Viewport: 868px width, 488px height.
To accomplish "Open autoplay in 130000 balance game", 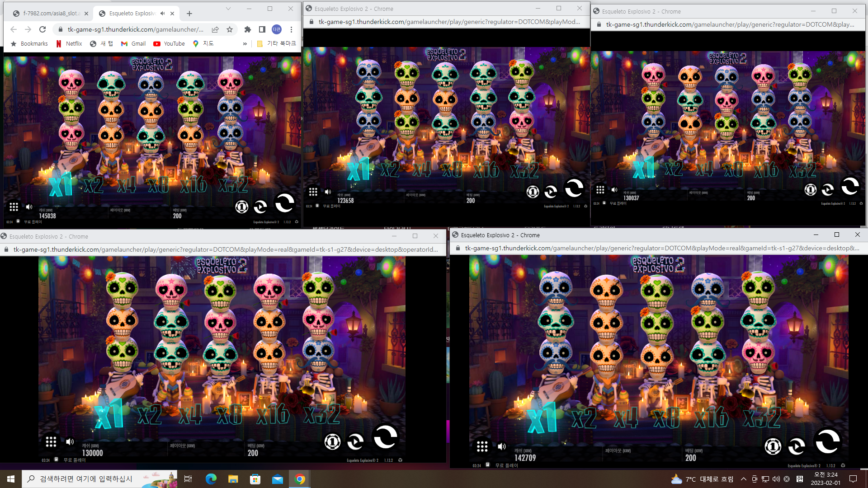I will (355, 441).
